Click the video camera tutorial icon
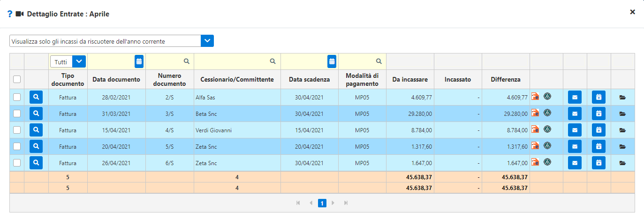This screenshot has height=220, width=644. coord(20,14)
